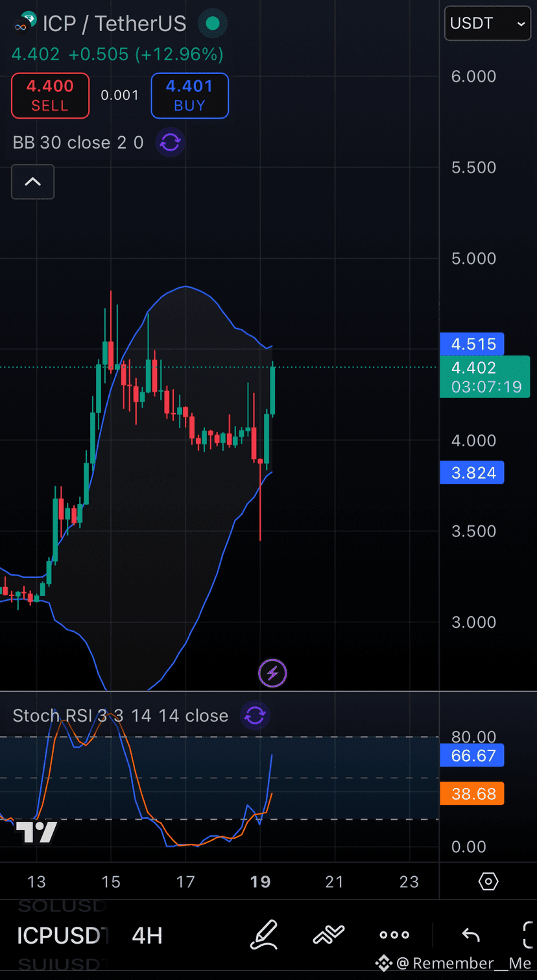
Task: Tap the 80.00 Stoch RSI axis level
Action: tap(473, 737)
